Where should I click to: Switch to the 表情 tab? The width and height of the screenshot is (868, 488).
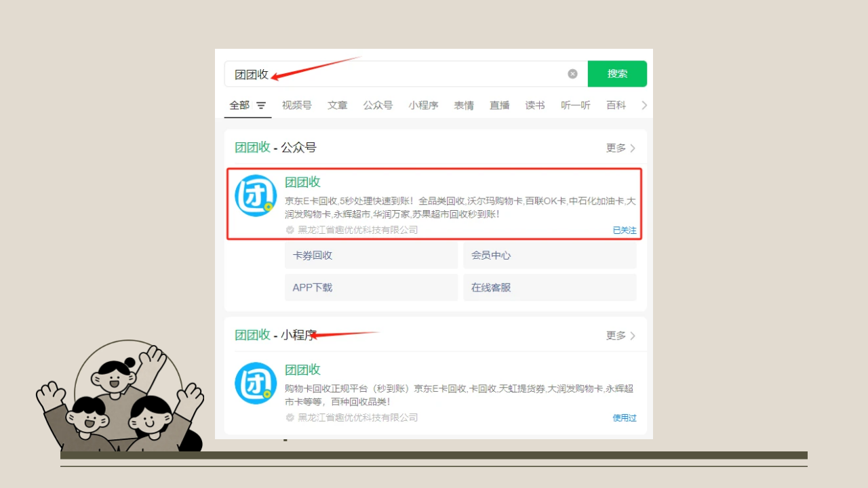(464, 105)
